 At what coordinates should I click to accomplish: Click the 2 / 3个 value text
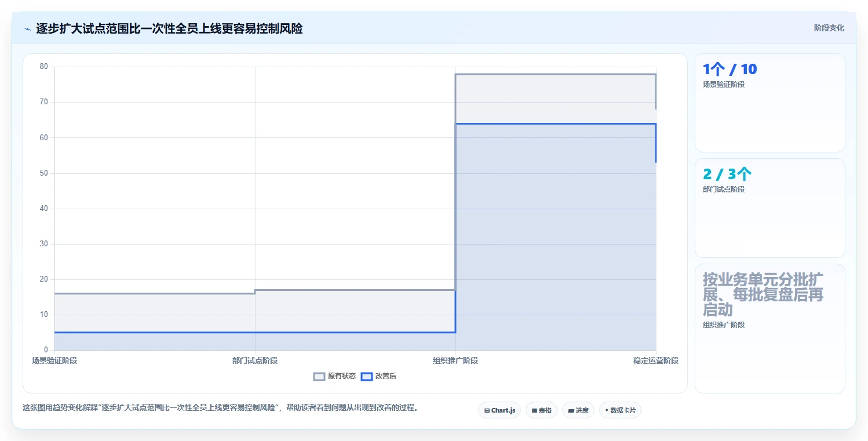coord(727,174)
